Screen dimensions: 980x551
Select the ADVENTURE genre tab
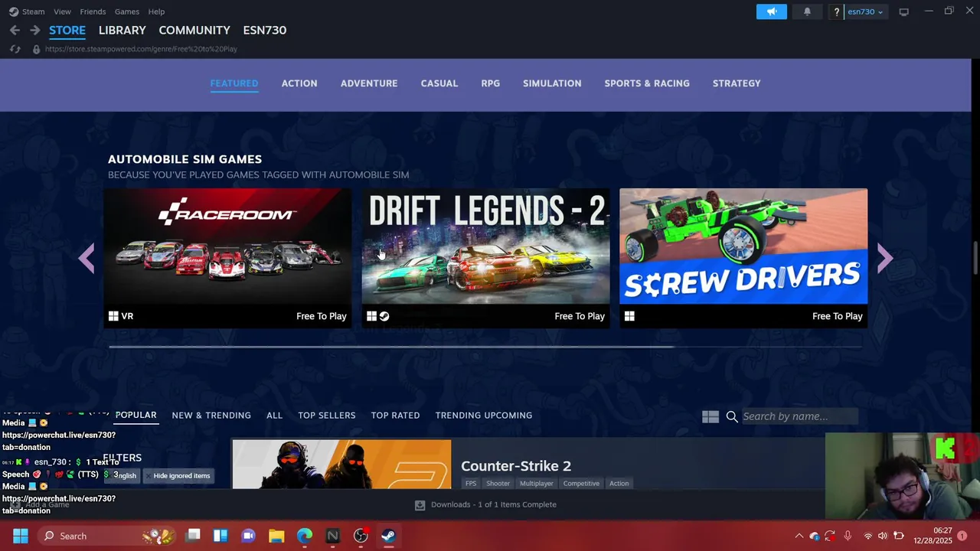[369, 83]
